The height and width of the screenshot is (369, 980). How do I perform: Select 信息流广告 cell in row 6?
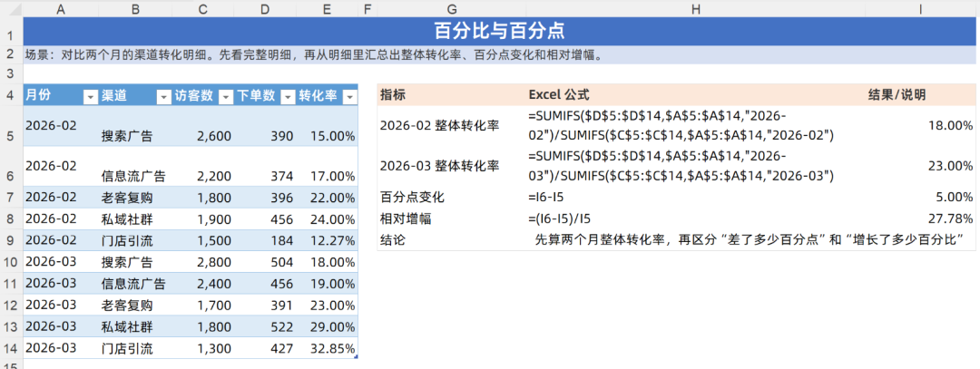[135, 165]
